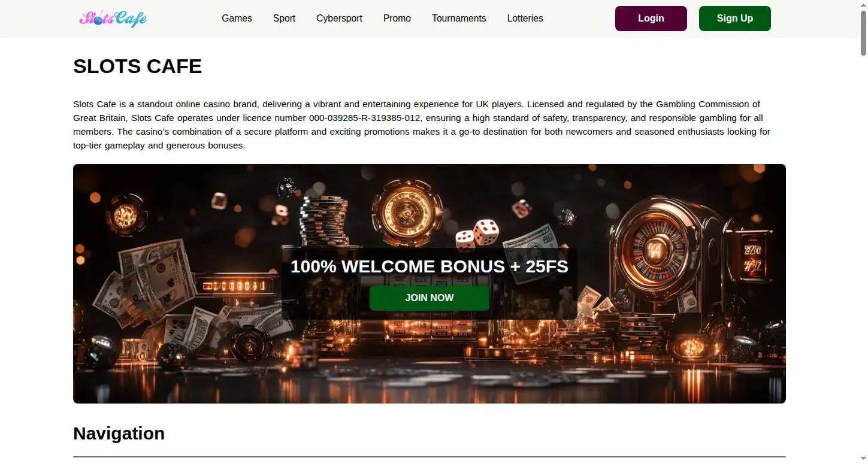Select Cybersport in the top navigation
The height and width of the screenshot is (464, 868).
(x=339, y=19)
